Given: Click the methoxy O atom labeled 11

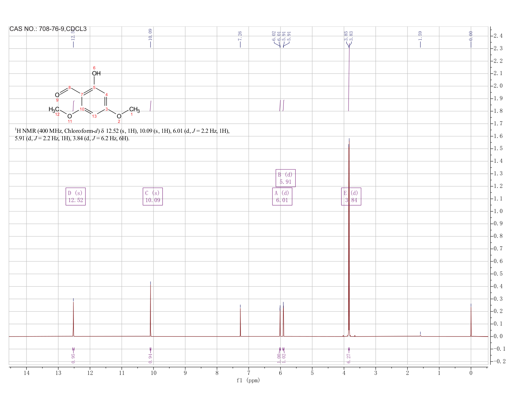Looking at the screenshot, I should 70,116.
